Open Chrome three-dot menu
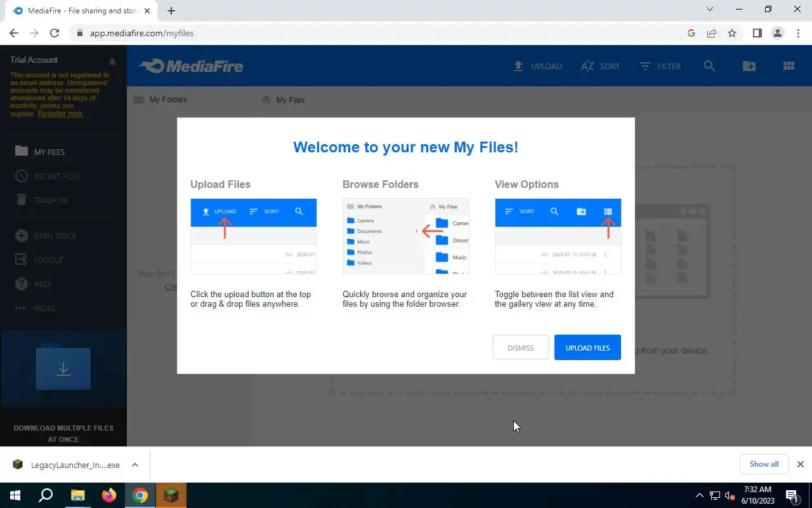Image resolution: width=812 pixels, height=508 pixels. 798,33
